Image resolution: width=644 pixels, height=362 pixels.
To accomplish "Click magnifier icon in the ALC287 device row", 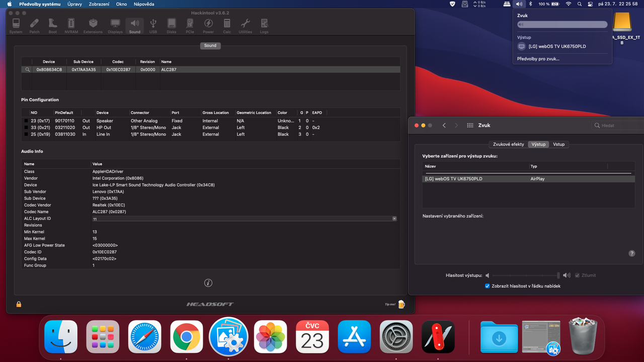I will coord(28,70).
